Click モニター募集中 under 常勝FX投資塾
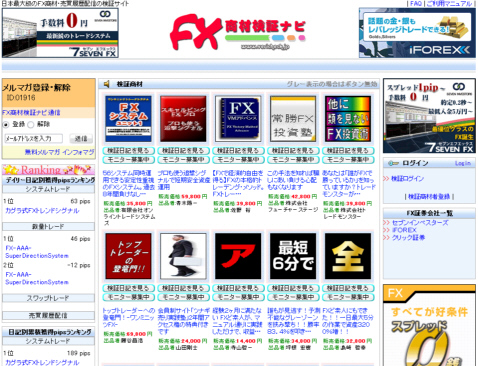Viewport: 478px width, 366px height. click(x=293, y=160)
